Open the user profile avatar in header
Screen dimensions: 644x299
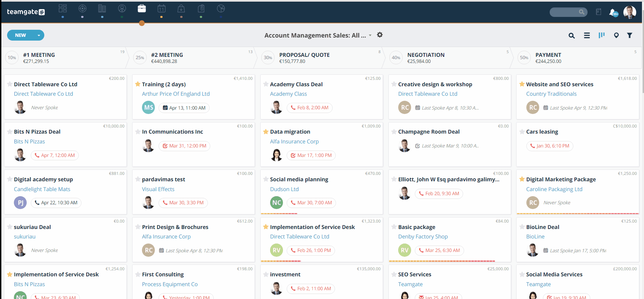pyautogui.click(x=630, y=12)
